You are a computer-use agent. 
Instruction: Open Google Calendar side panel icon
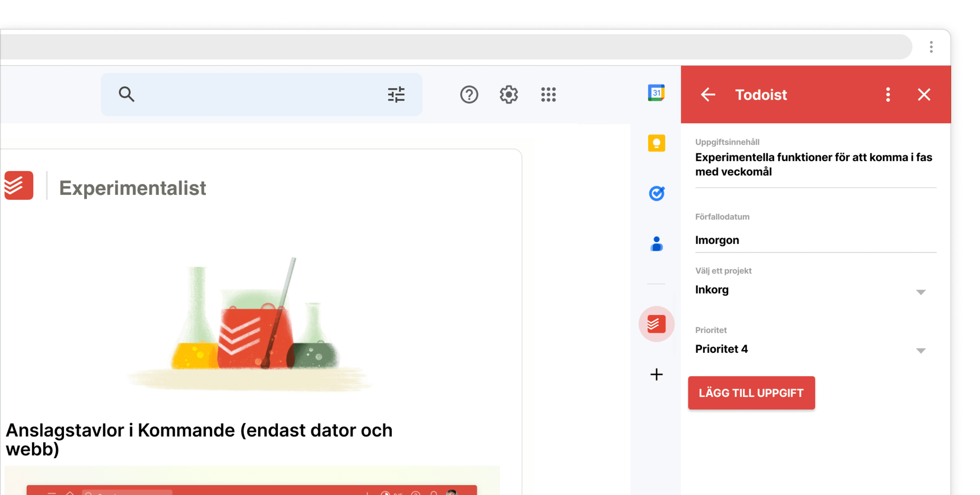pyautogui.click(x=656, y=93)
